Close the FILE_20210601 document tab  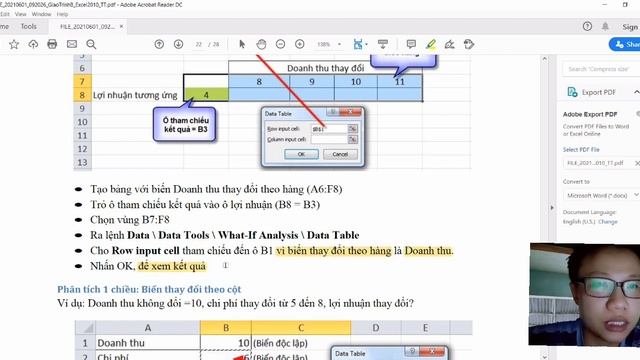[x=121, y=27]
